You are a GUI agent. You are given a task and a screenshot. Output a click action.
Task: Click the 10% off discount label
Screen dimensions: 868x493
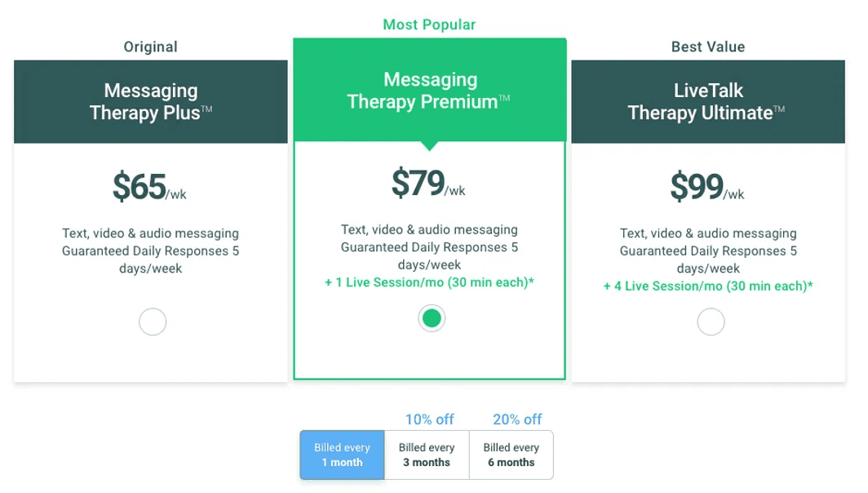429,420
